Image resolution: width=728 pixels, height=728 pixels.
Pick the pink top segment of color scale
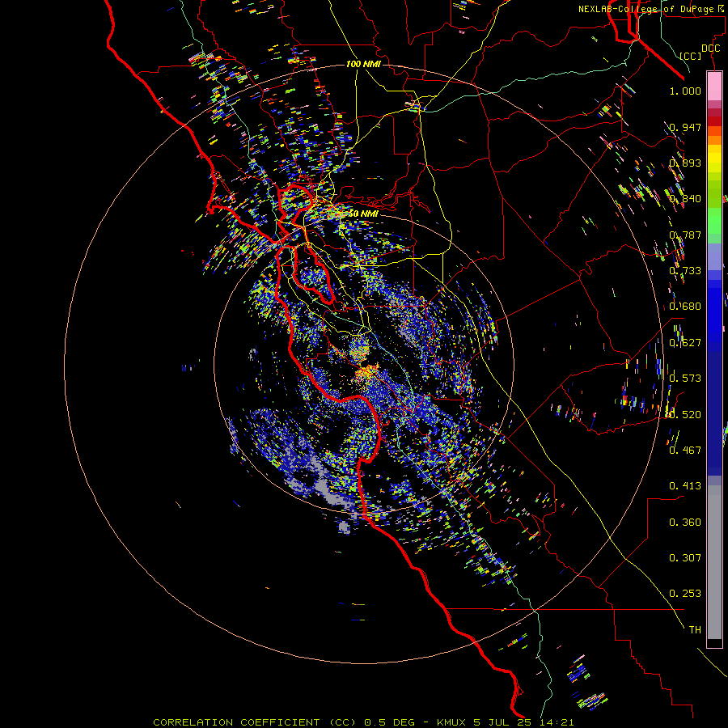(x=714, y=86)
